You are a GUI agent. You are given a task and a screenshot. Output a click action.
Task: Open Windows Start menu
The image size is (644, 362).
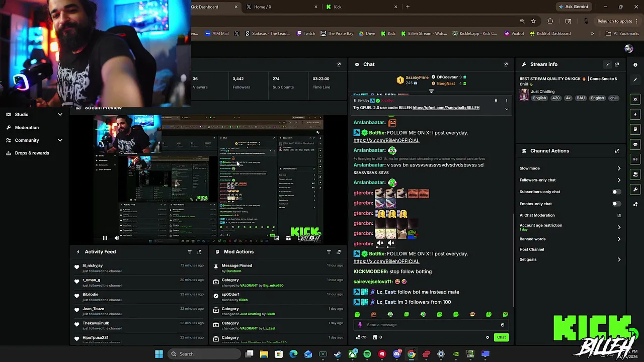tap(159, 354)
